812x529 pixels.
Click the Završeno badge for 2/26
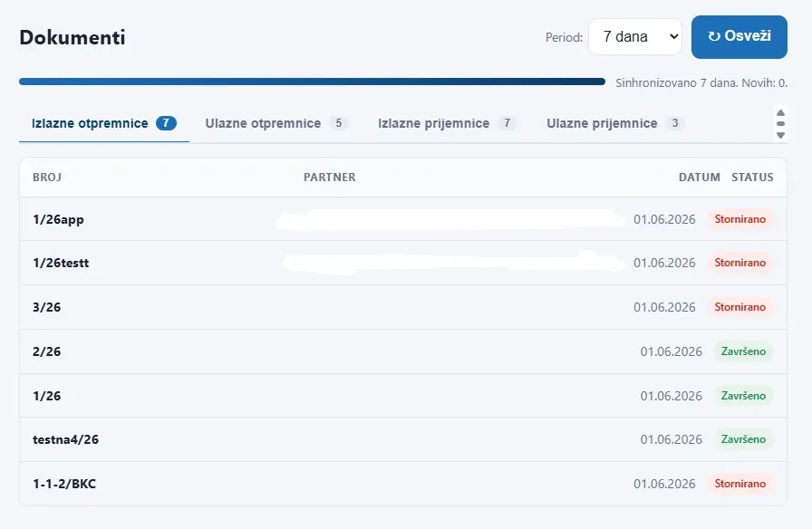[743, 351]
